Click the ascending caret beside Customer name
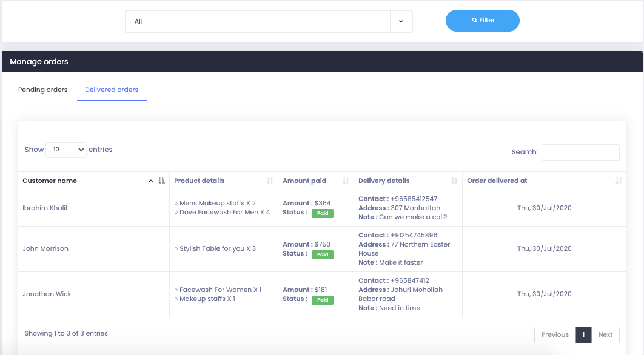Screen dimensions: 644x355 click(x=151, y=181)
